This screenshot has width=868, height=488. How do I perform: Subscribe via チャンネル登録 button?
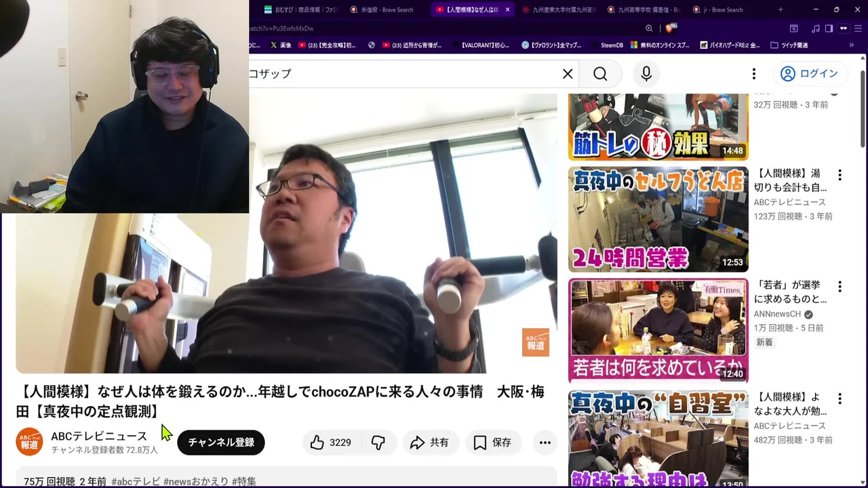point(221,443)
